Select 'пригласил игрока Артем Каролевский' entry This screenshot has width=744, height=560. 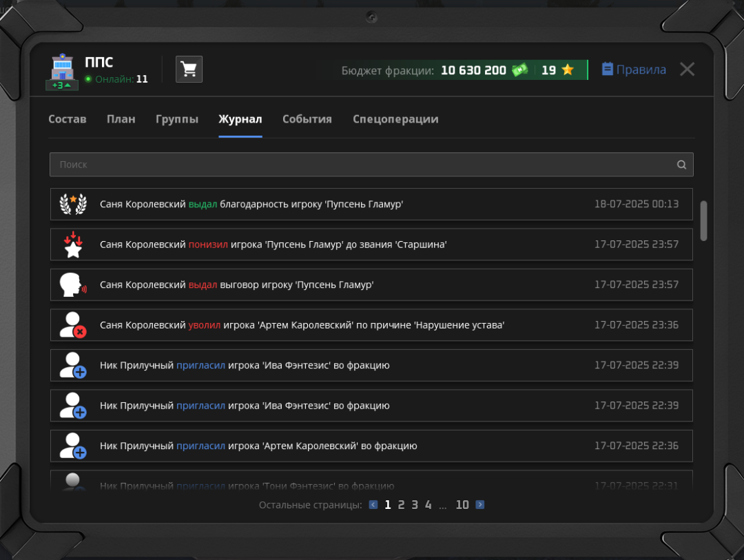coord(371,446)
